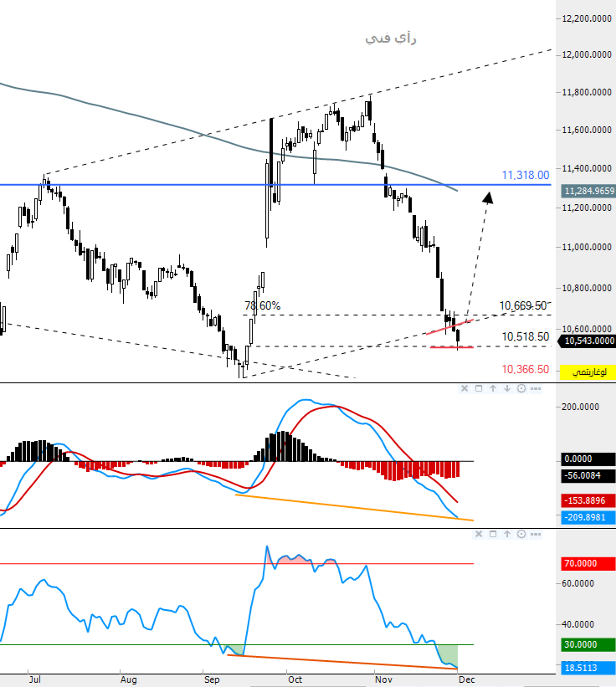Viewport: 616px width, 687px height.
Task: Click the Oct date axis label
Action: [x=295, y=679]
